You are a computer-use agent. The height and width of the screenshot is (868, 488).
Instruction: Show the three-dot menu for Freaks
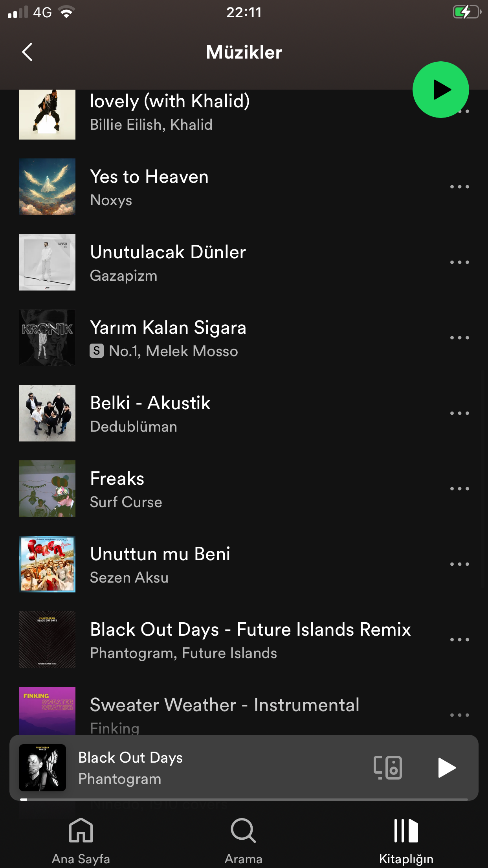tap(459, 489)
